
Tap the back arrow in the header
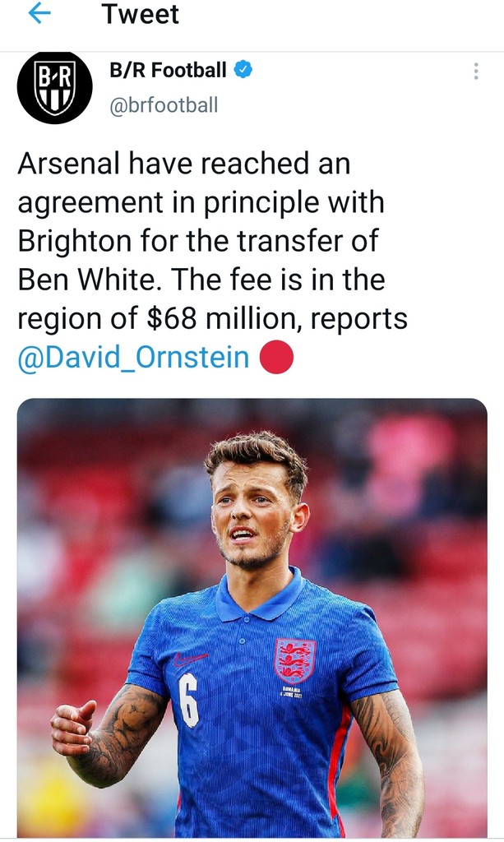[x=39, y=14]
